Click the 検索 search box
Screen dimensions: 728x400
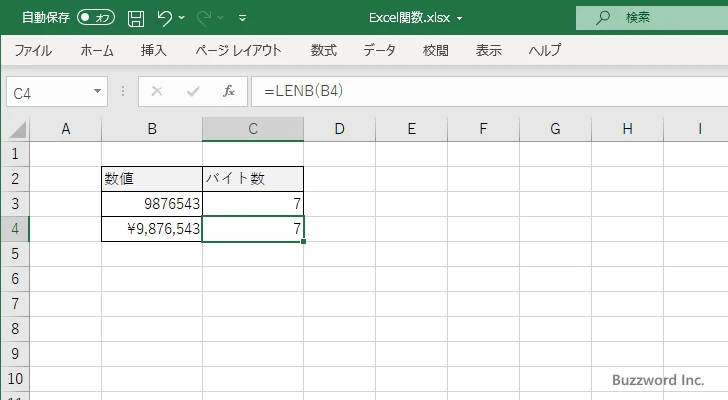pos(652,18)
